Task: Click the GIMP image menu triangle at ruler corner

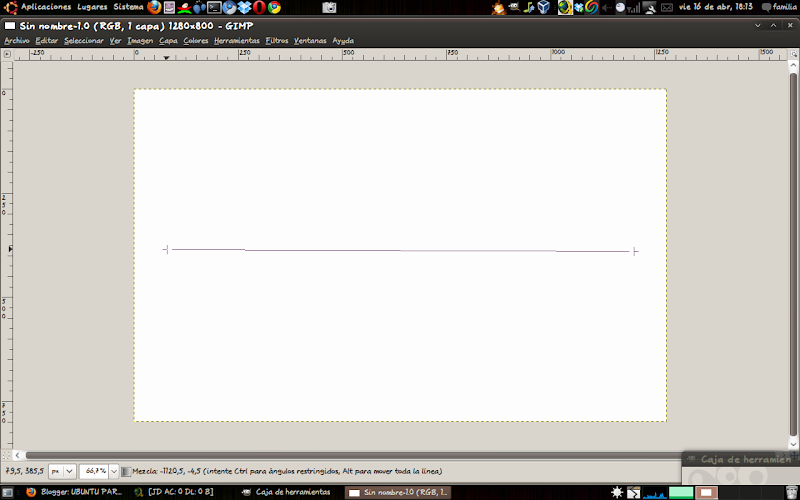Action: 7,54
